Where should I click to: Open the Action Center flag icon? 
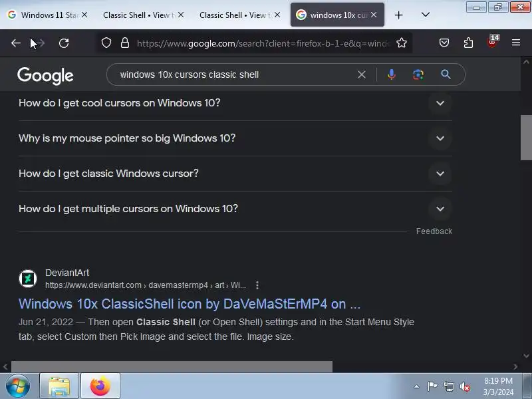tap(432, 386)
